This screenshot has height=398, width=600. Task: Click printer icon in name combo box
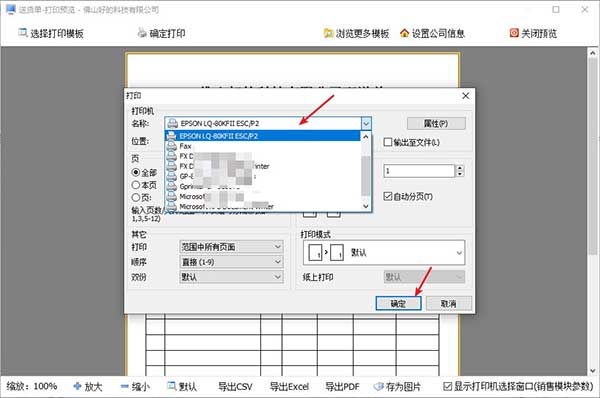tap(173, 123)
